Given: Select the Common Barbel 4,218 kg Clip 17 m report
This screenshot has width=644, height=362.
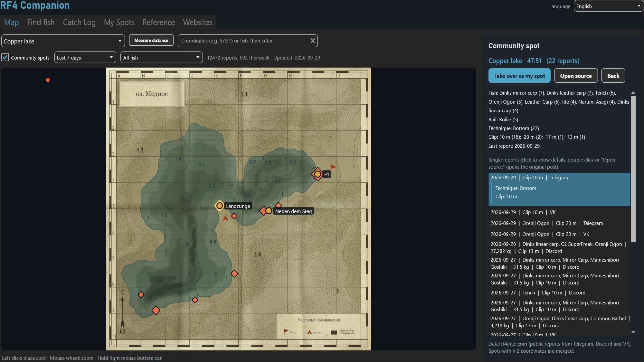Looking at the screenshot, I should [559, 322].
